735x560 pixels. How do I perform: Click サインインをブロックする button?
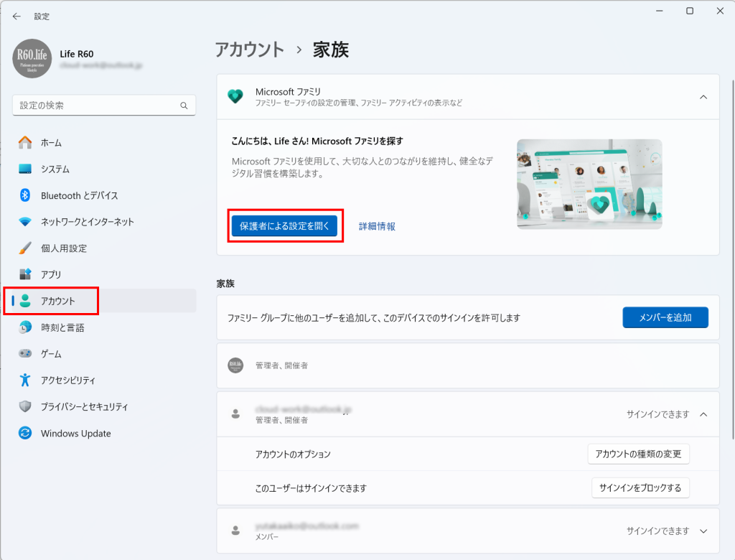click(640, 488)
